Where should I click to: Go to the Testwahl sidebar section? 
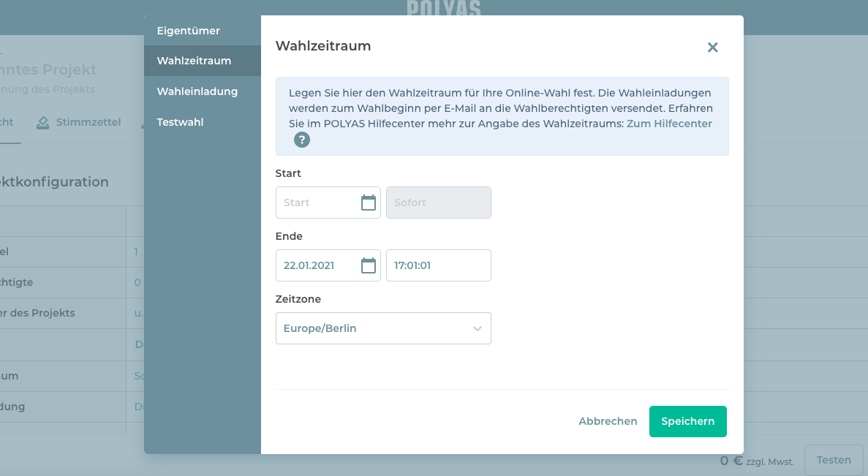181,122
